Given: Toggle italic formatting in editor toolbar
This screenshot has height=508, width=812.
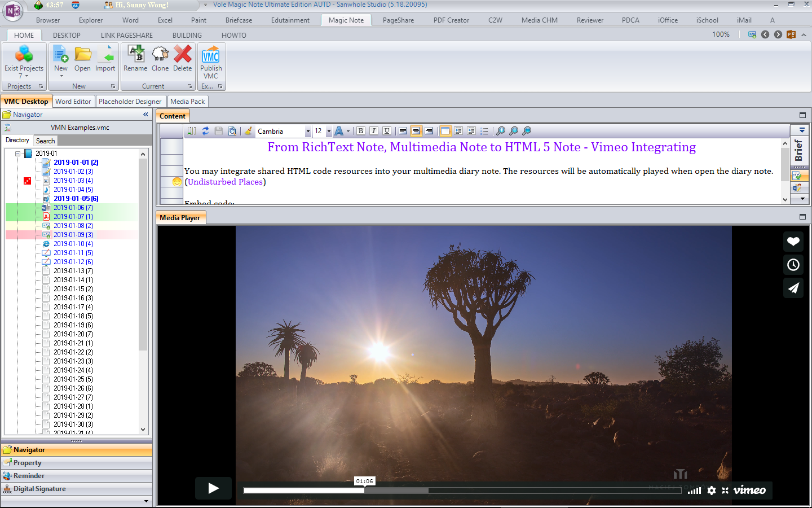Looking at the screenshot, I should click(x=374, y=131).
